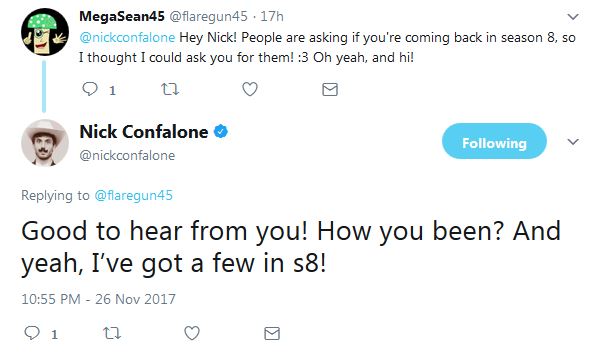Like Nick Confalone's reply with heart icon
This screenshot has height=360, width=605.
click(x=192, y=333)
